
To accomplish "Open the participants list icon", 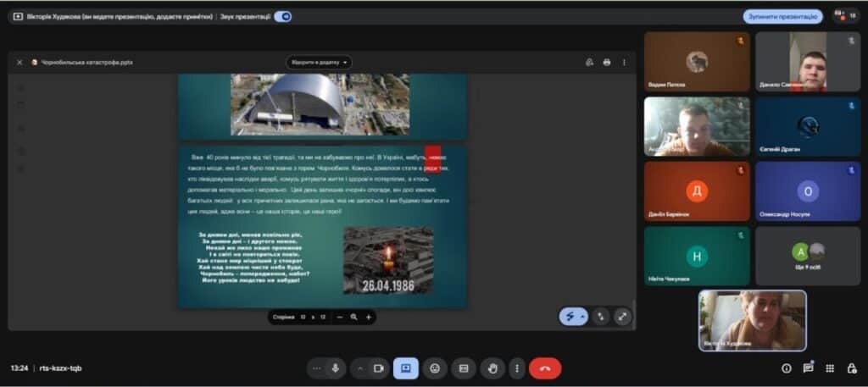I will [843, 16].
